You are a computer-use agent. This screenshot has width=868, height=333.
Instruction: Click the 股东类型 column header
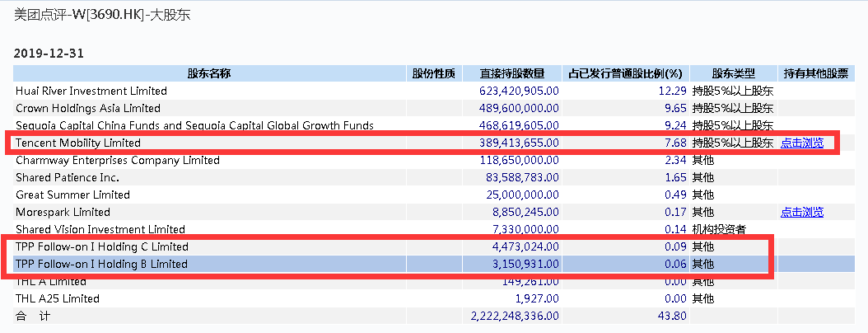(x=733, y=73)
